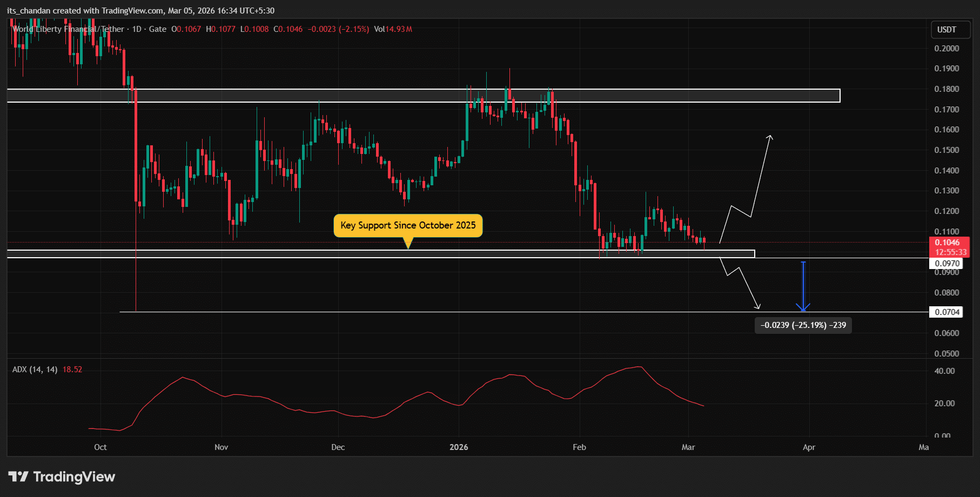Select the 2026 marker on time axis
The height and width of the screenshot is (497, 980).
click(x=459, y=447)
